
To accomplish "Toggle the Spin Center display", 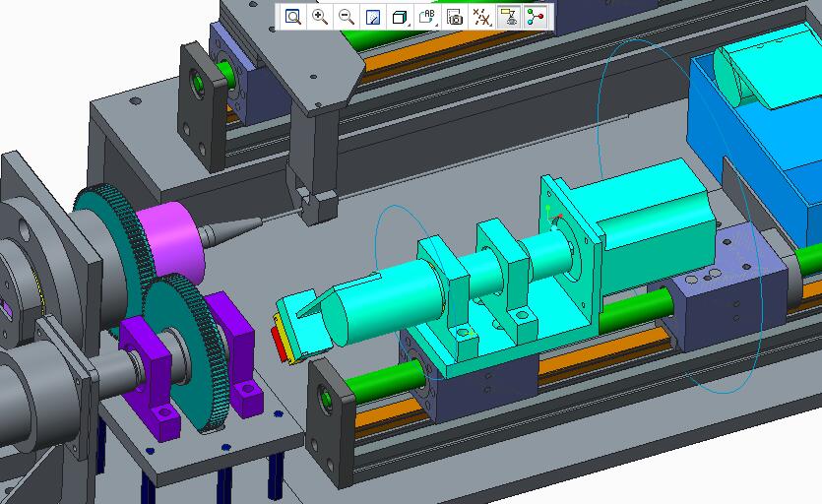I will 536,17.
